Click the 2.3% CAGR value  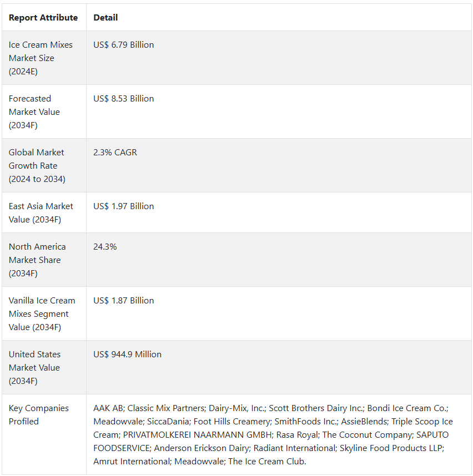(115, 153)
